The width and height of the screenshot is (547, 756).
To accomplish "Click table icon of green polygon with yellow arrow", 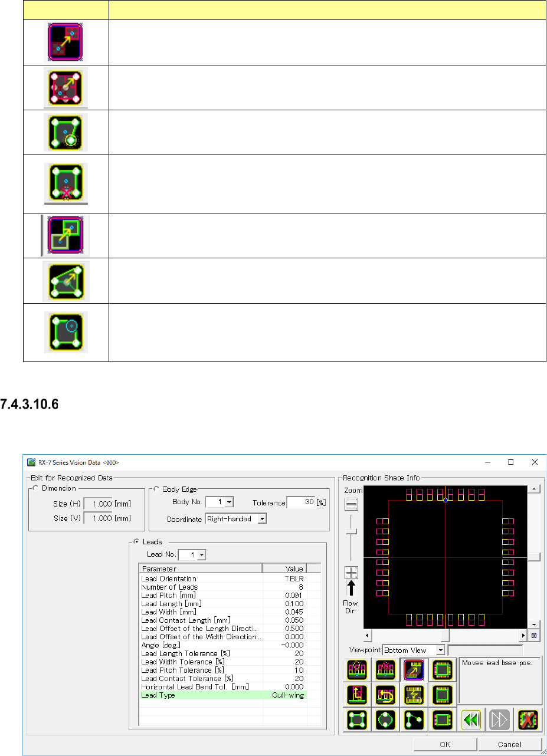I will pyautogui.click(x=65, y=282).
